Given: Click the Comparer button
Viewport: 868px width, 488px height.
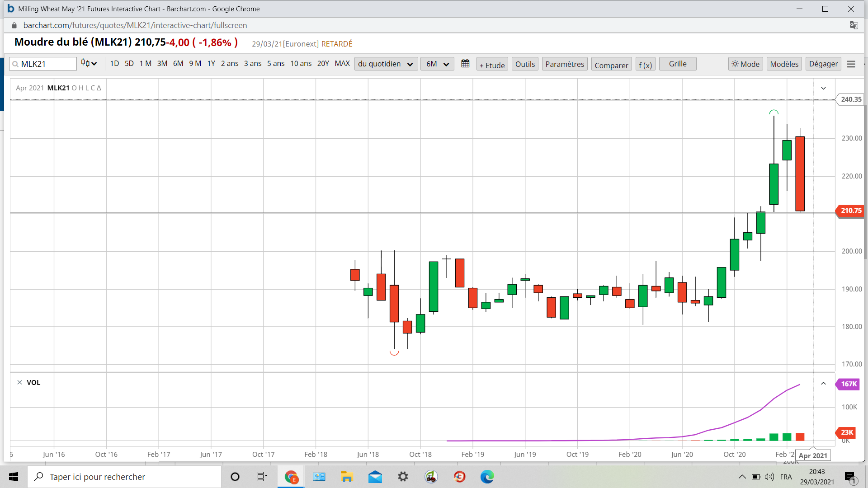Looking at the screenshot, I should [611, 65].
